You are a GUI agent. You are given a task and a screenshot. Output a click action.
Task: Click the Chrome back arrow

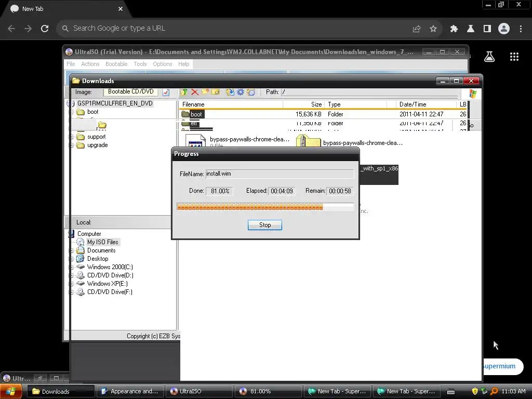[11, 29]
